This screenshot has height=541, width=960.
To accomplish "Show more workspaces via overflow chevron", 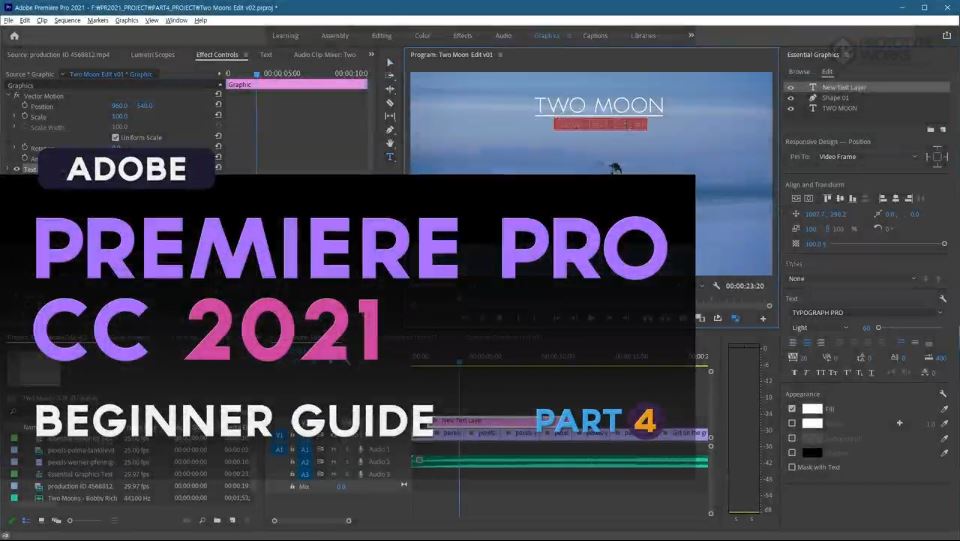I will coord(691,35).
